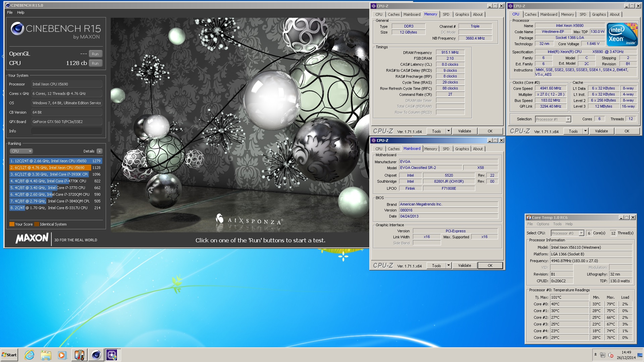Click DRAM Frequency value 915.1 MHz
Screen dimensions: 644x362
point(450,52)
